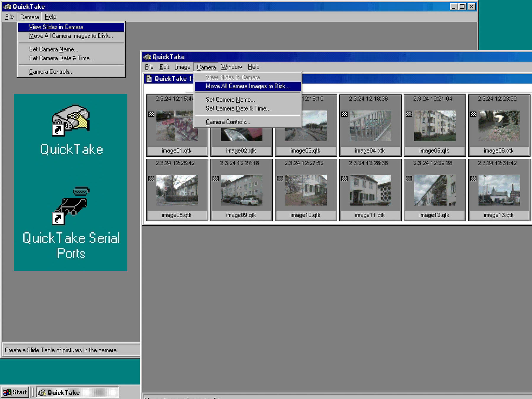Open Camera Controls from the front window menu
Screen dimensions: 532x399
pos(248,122)
